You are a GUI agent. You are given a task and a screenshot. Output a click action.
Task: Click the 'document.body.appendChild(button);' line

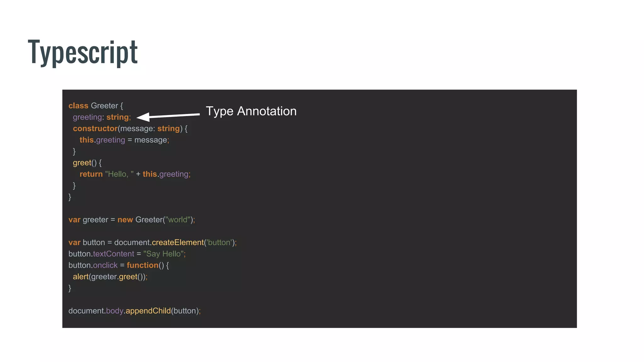pyautogui.click(x=135, y=311)
